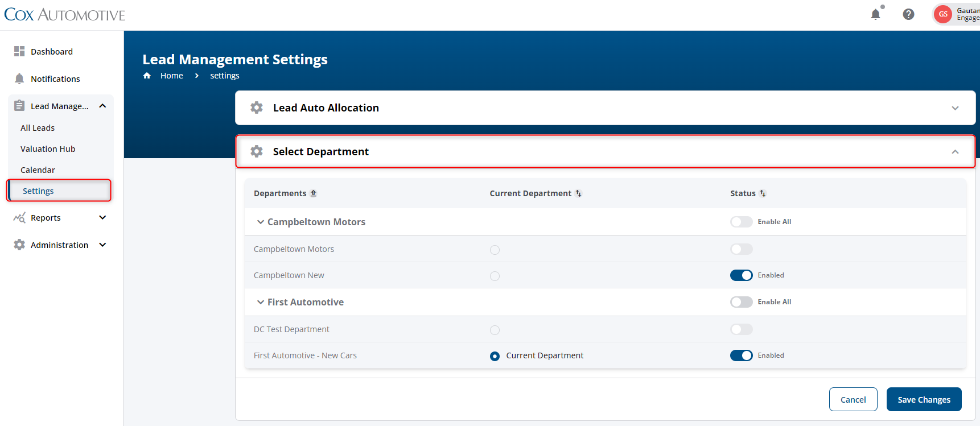The image size is (980, 426).
Task: Click the Reports menu label
Action: 46,218
